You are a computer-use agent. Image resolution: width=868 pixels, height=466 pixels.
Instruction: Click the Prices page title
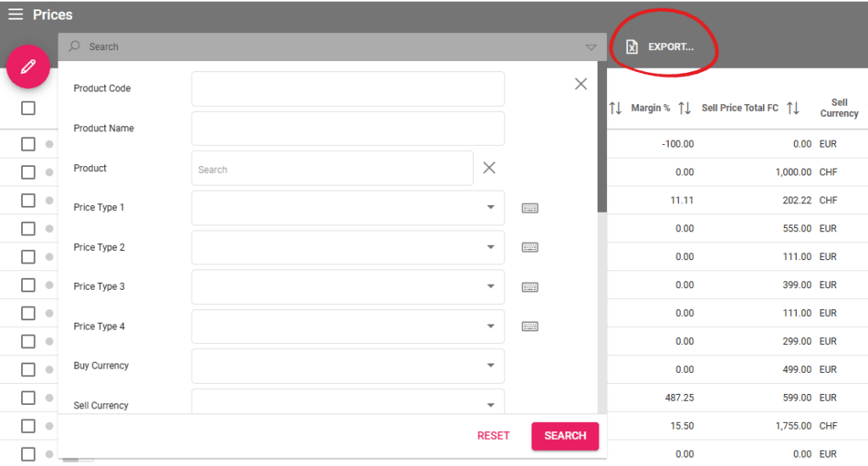point(53,15)
